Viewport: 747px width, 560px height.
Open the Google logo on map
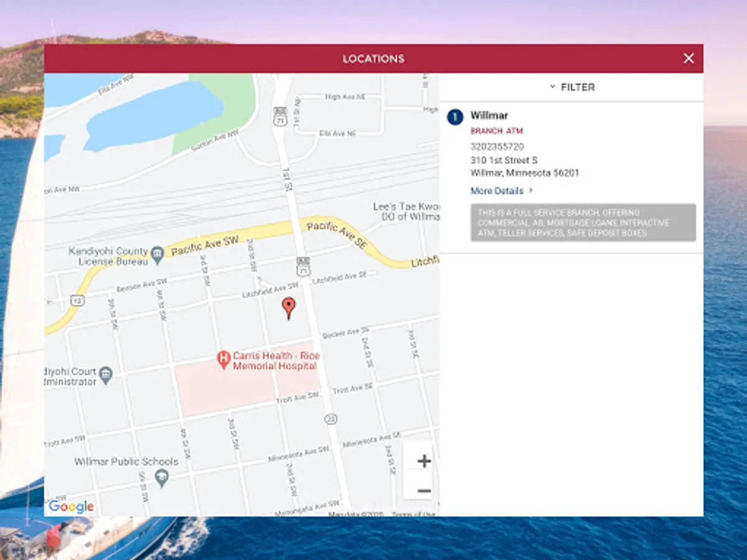[x=71, y=506]
